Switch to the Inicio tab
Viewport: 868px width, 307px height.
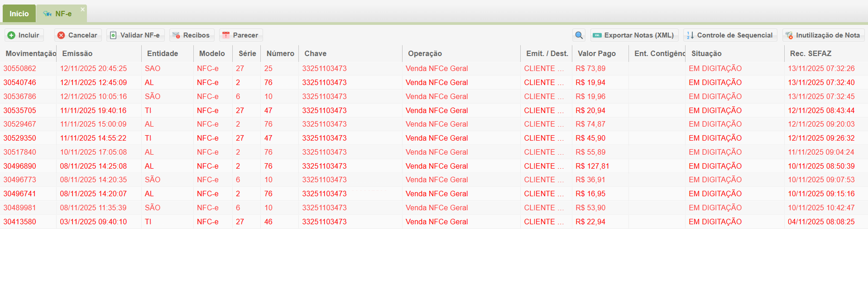[x=19, y=14]
